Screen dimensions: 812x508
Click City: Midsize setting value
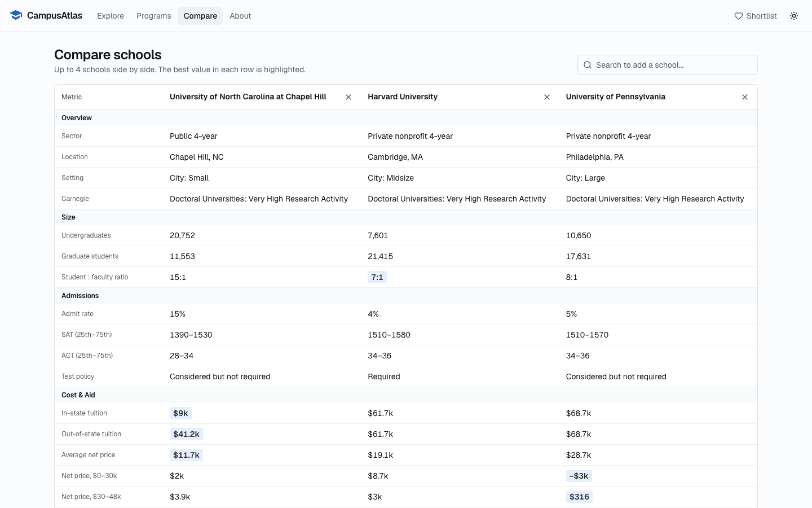(391, 178)
